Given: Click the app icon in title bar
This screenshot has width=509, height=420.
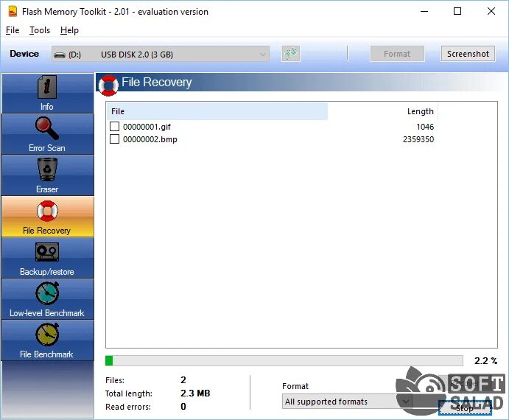Looking at the screenshot, I should [x=13, y=11].
